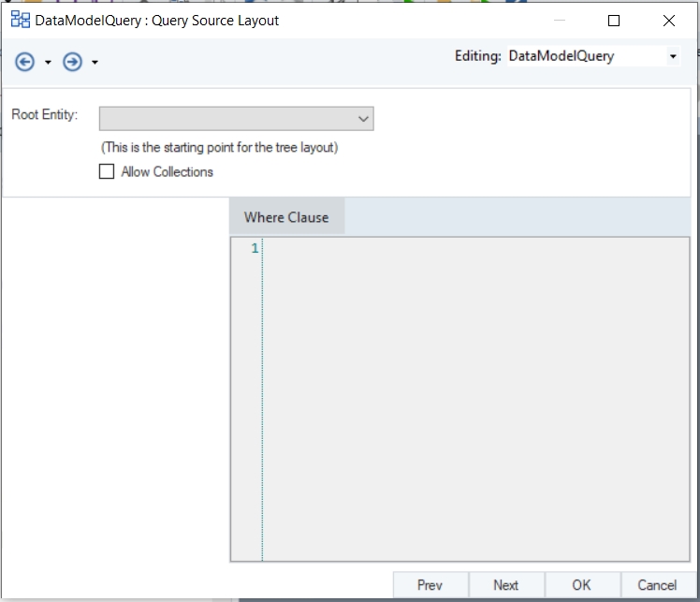Open the forward button history arrow
The width and height of the screenshot is (700, 602).
95,63
